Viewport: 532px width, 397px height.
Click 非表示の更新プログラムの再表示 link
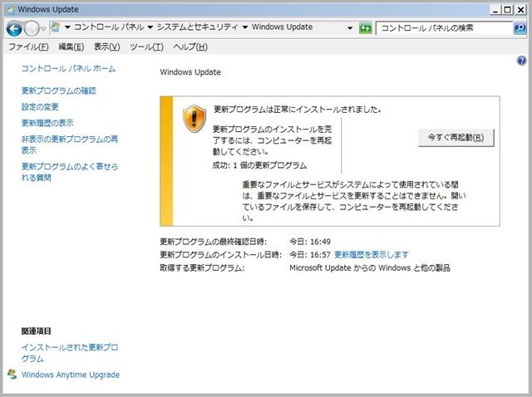click(x=70, y=145)
